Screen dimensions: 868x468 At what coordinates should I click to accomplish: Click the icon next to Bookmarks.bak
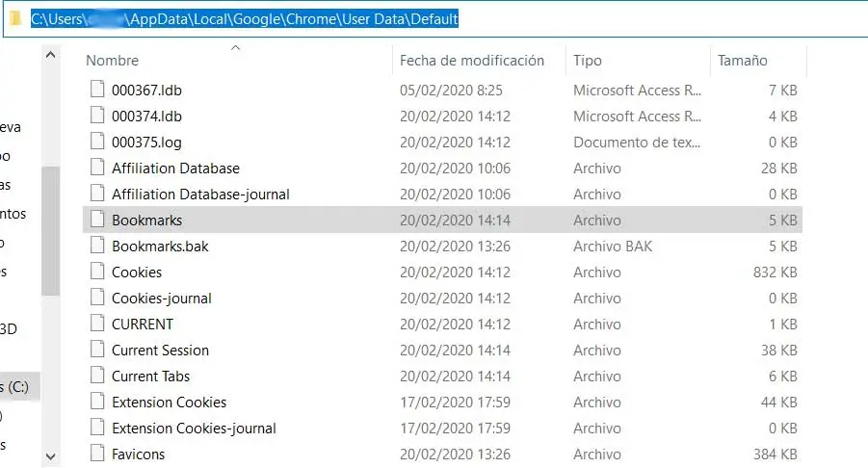coord(95,246)
